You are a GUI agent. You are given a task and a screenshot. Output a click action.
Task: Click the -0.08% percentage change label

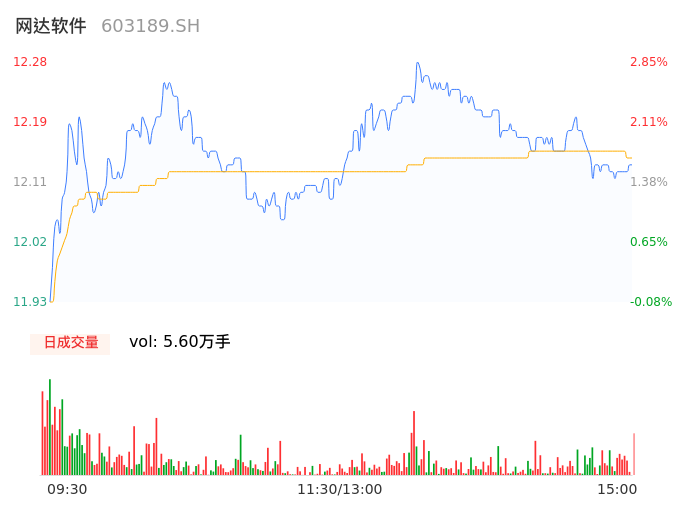click(651, 302)
